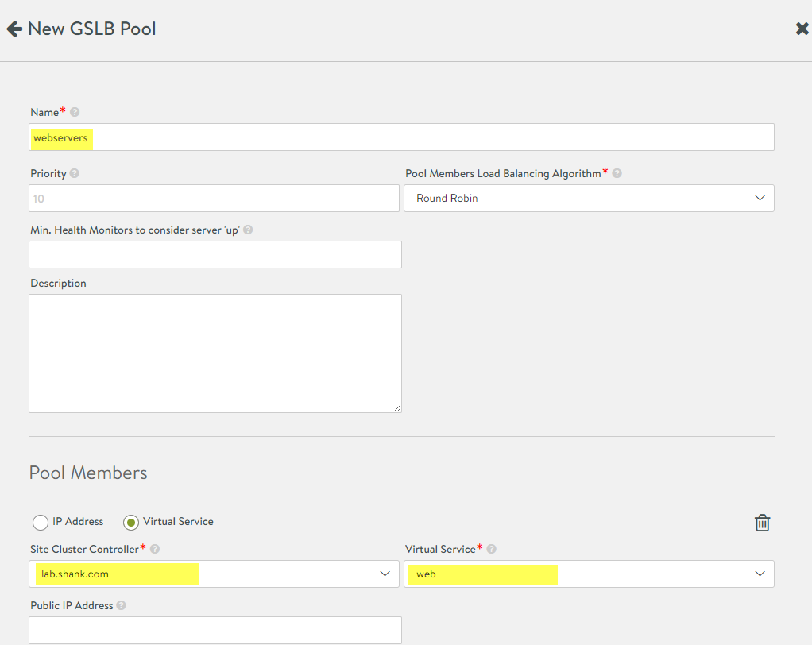
Task: Open the Round Robin algorithm dropdown
Action: (589, 199)
